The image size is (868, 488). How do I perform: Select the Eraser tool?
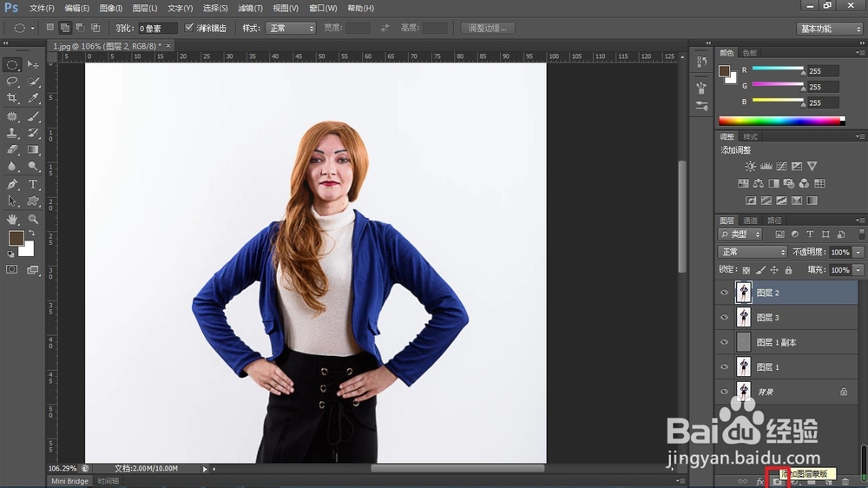(x=11, y=149)
